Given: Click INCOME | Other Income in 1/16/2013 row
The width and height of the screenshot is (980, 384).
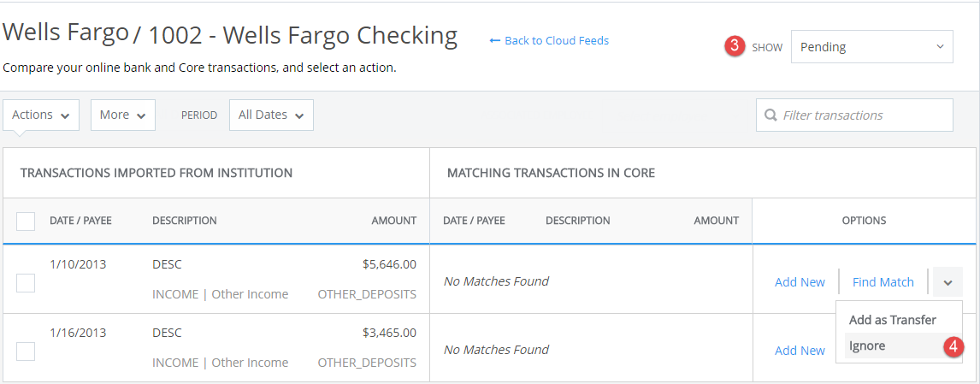Looking at the screenshot, I should (220, 362).
